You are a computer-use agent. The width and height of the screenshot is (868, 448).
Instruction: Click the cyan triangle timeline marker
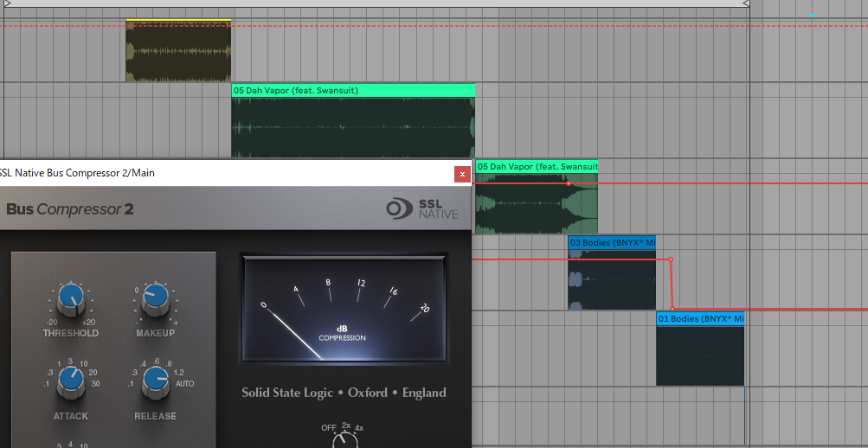point(812,16)
